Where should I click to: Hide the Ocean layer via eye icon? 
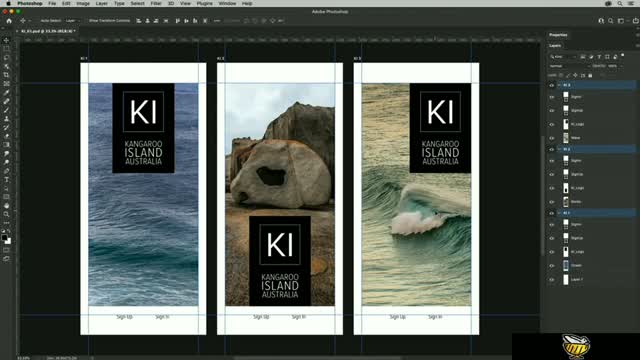point(552,266)
